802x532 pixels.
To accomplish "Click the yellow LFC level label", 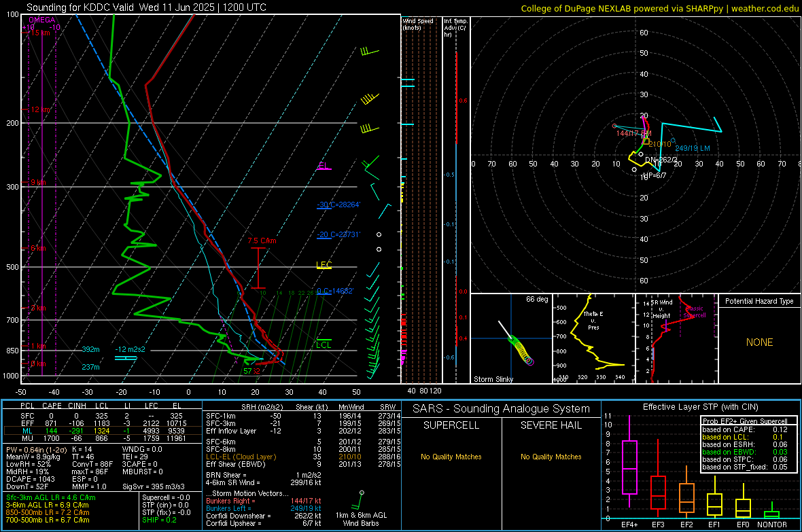I will click(x=324, y=264).
